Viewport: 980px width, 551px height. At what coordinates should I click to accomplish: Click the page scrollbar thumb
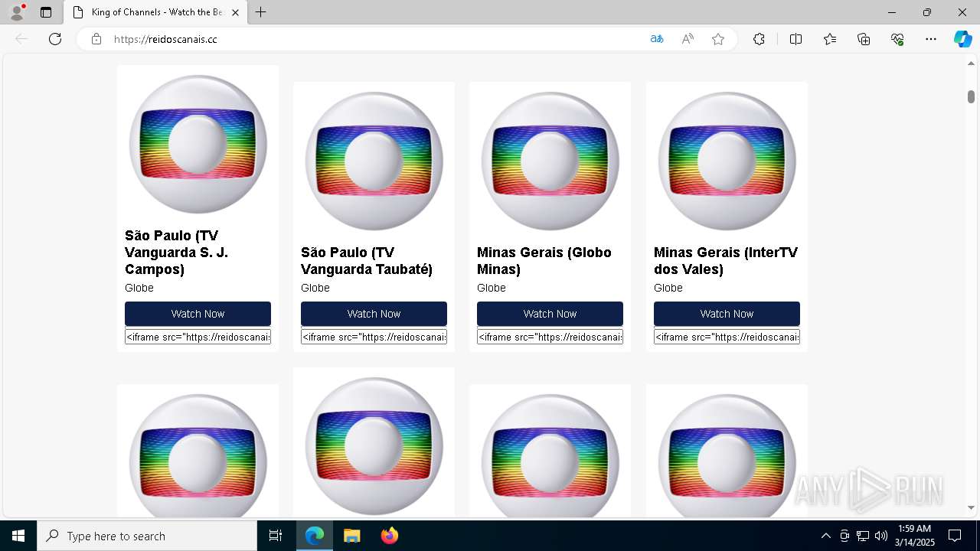971,96
